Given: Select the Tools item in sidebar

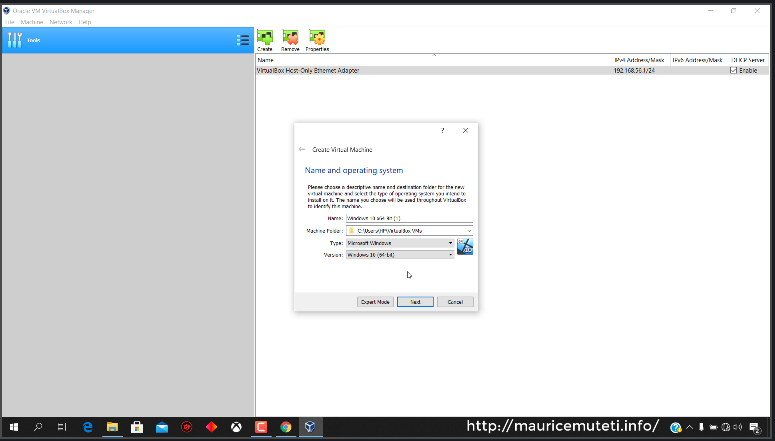Looking at the screenshot, I should click(128, 40).
